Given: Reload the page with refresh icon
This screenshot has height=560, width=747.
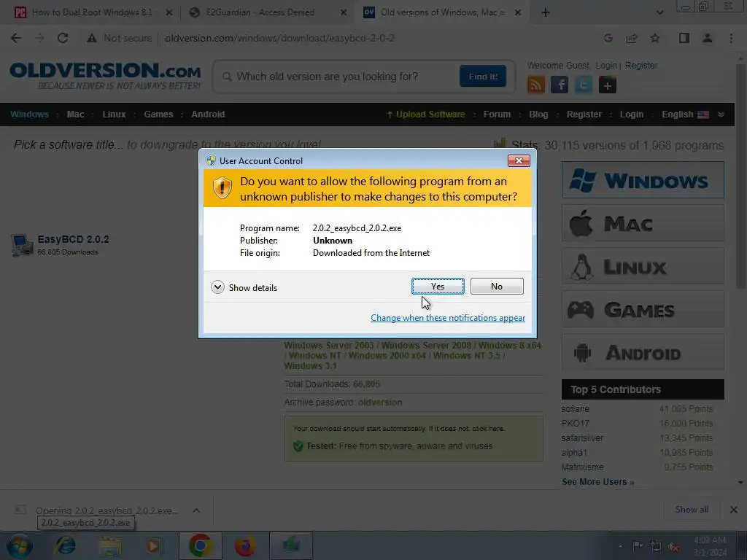Looking at the screenshot, I should (x=63, y=38).
